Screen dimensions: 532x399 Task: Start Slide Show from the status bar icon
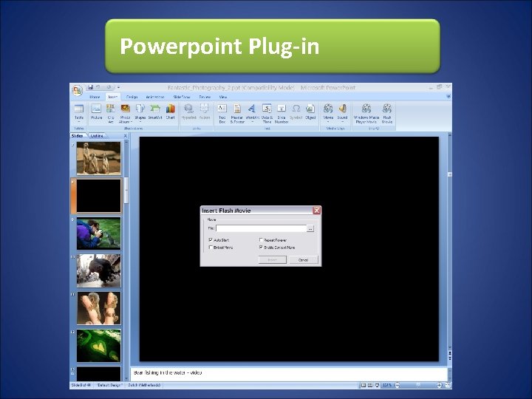pos(377,385)
